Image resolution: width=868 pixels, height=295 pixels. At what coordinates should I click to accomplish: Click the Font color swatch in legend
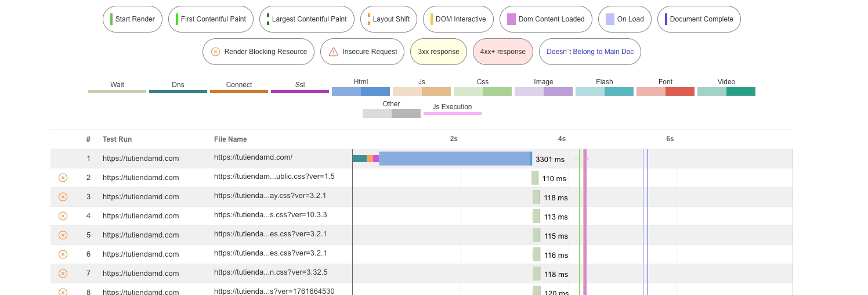(x=665, y=92)
